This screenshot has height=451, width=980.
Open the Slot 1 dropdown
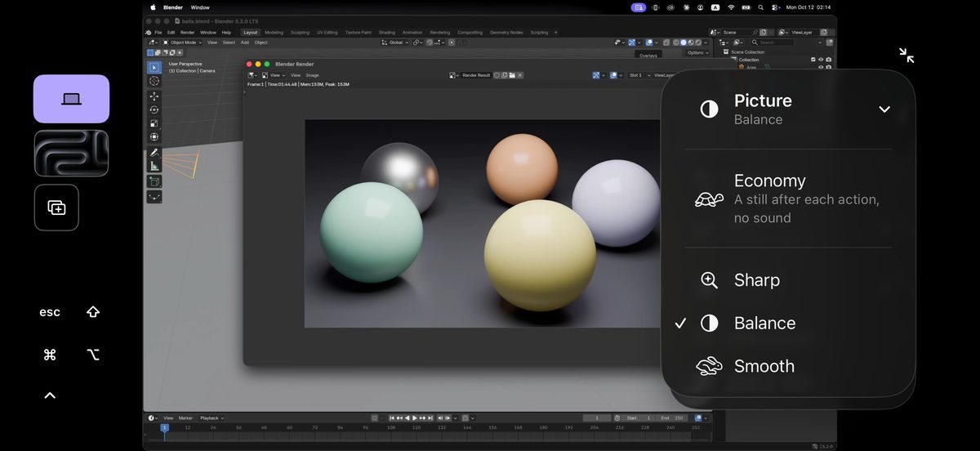click(x=639, y=75)
